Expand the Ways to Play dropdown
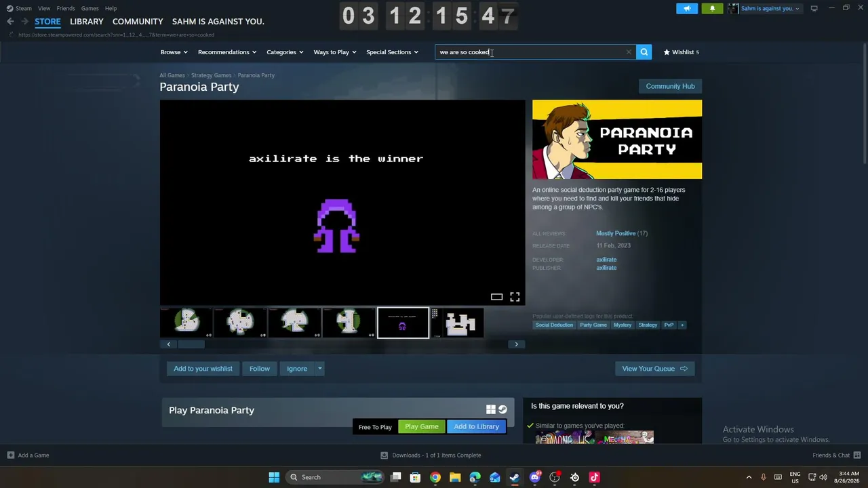The width and height of the screenshot is (868, 488). 335,52
